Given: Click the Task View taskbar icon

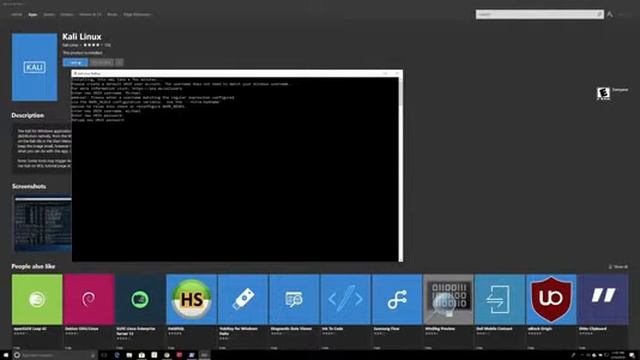Looking at the screenshot, I should 104,355.
